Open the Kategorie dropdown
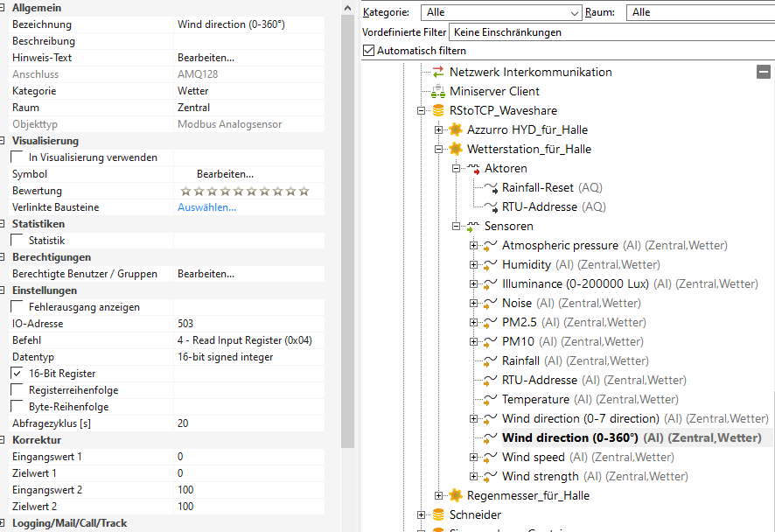This screenshot has height=532, width=775. coord(501,12)
